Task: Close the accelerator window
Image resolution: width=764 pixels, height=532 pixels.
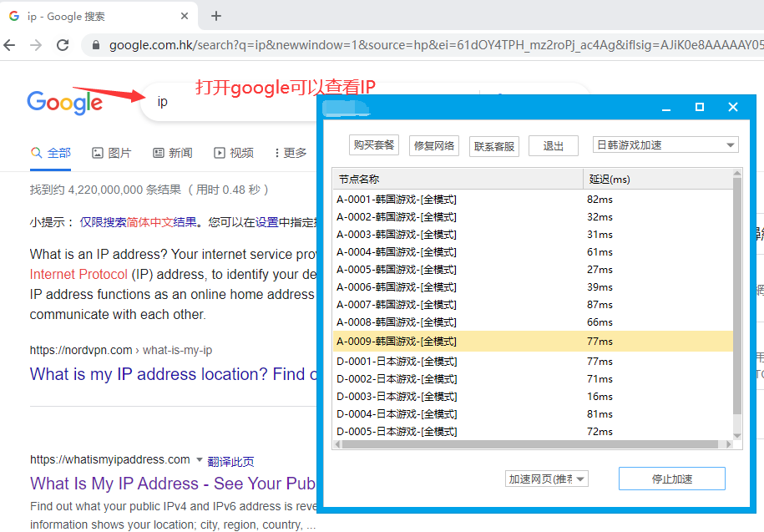Action: (x=733, y=107)
